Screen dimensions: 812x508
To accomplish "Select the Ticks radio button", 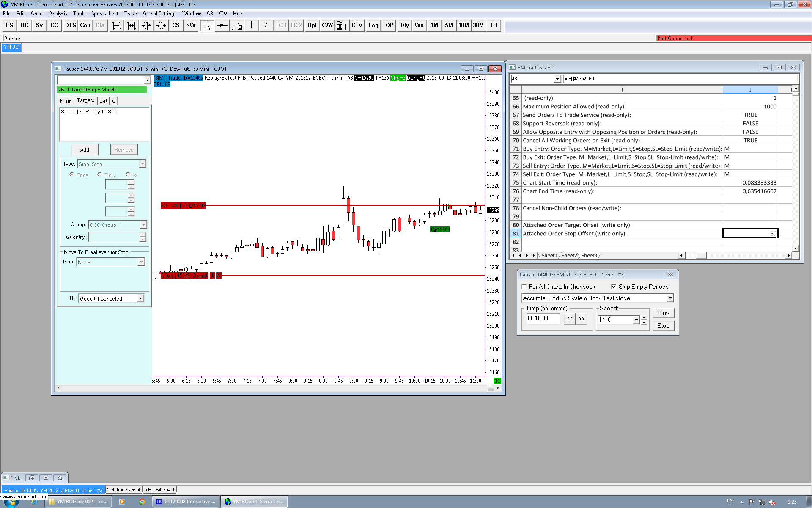I will coord(99,174).
